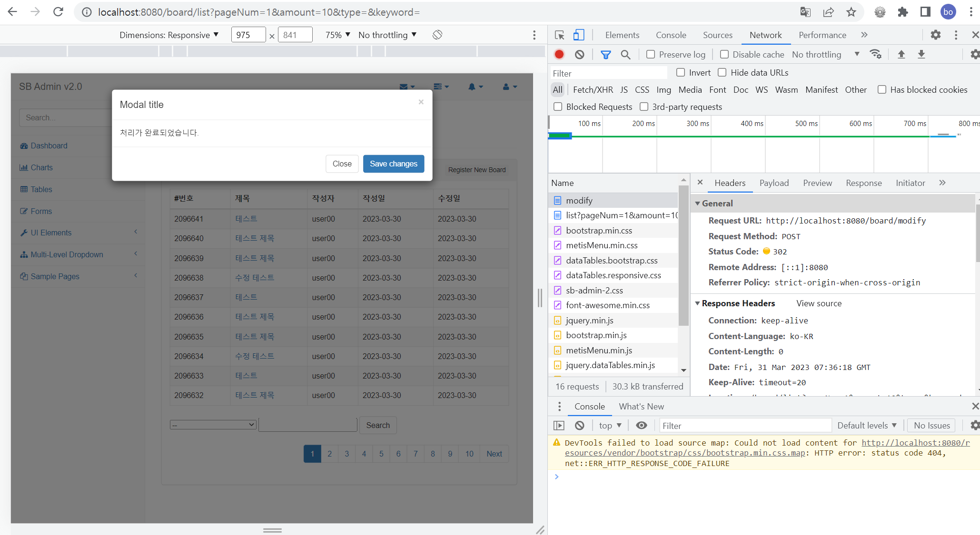This screenshot has width=980, height=535.
Task: Click the import HAR upload icon
Action: coord(901,55)
